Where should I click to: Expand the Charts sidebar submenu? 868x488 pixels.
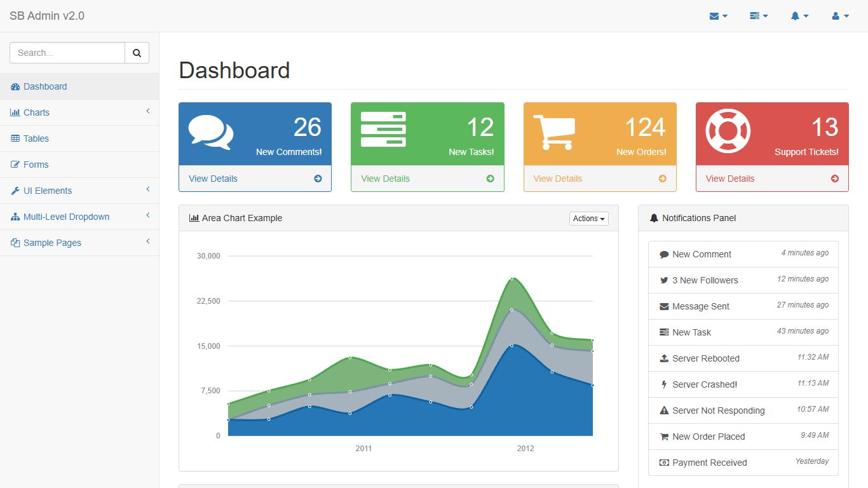pyautogui.click(x=79, y=112)
